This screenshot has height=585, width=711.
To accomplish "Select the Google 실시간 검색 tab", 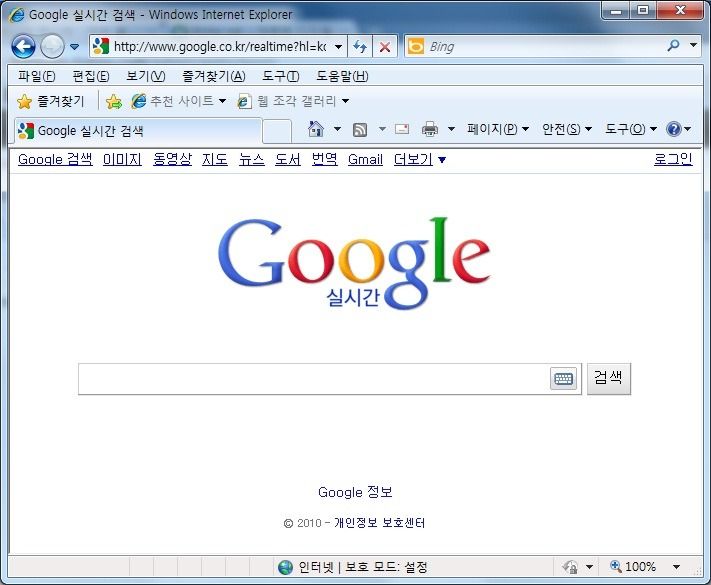I will click(x=138, y=131).
